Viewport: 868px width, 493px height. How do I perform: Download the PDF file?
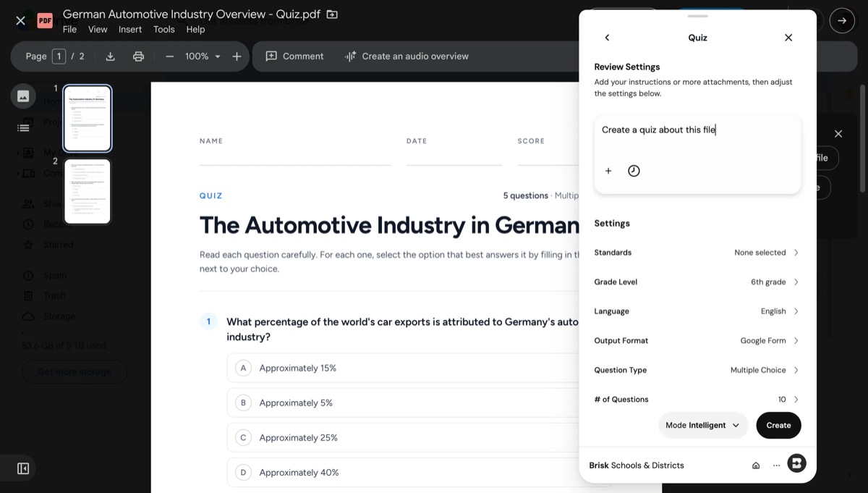110,56
